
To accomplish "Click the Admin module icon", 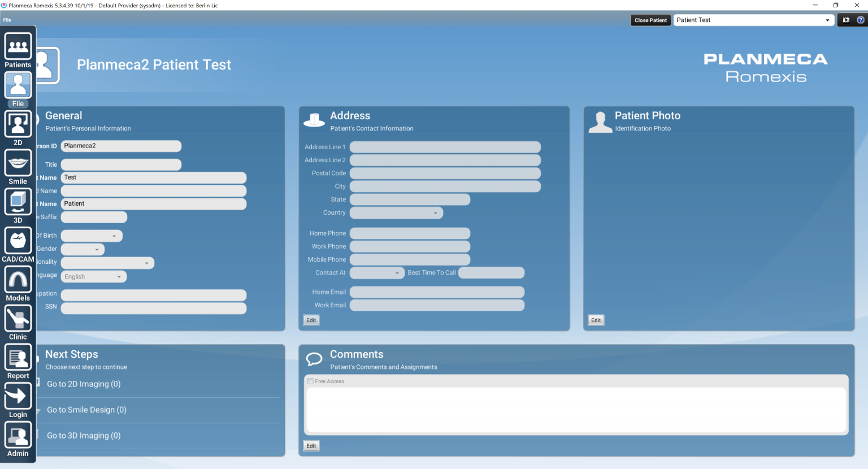I will click(x=18, y=438).
